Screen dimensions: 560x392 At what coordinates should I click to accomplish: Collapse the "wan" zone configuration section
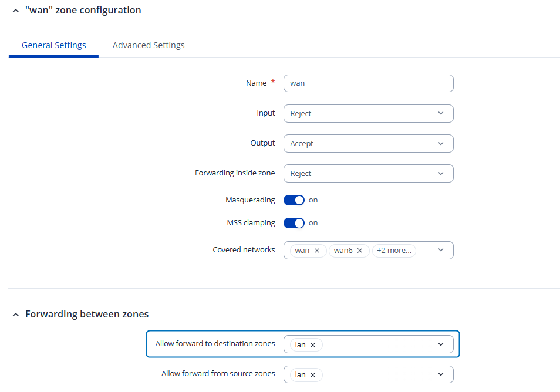coord(16,11)
